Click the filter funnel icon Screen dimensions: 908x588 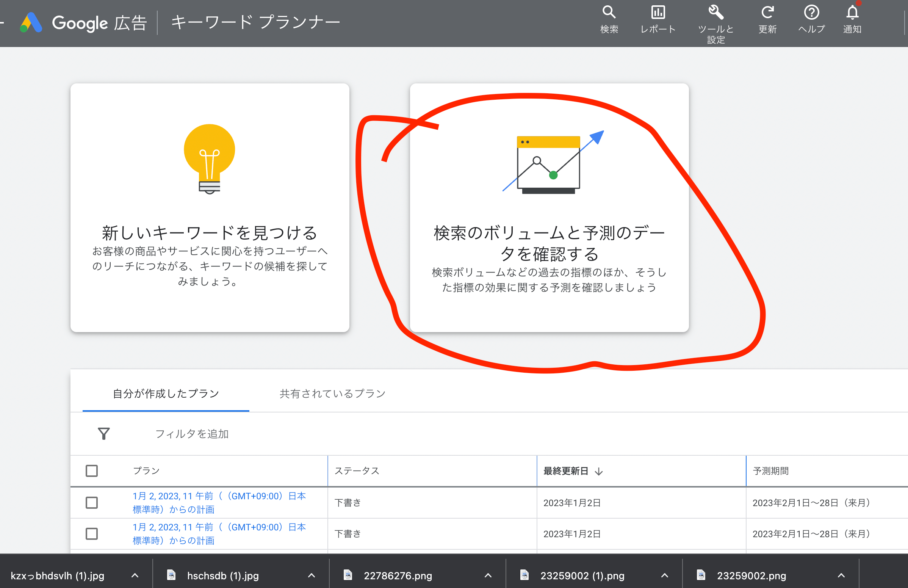point(104,433)
